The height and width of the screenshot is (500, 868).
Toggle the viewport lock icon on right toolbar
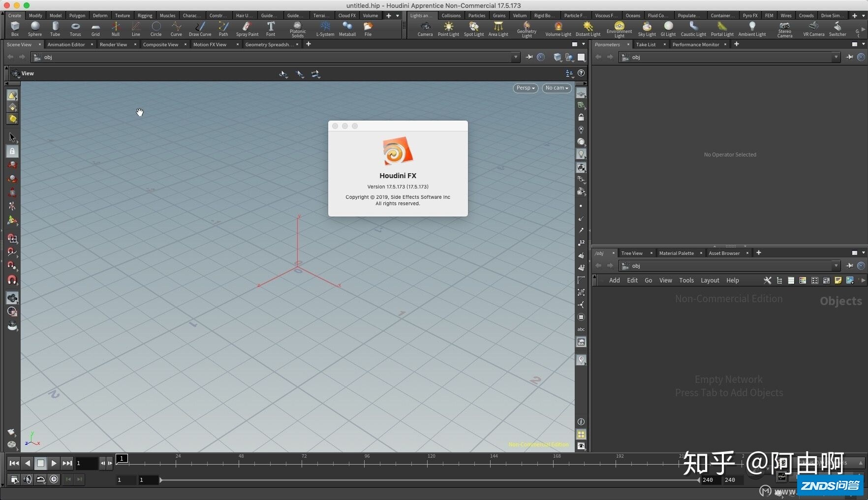pos(581,117)
